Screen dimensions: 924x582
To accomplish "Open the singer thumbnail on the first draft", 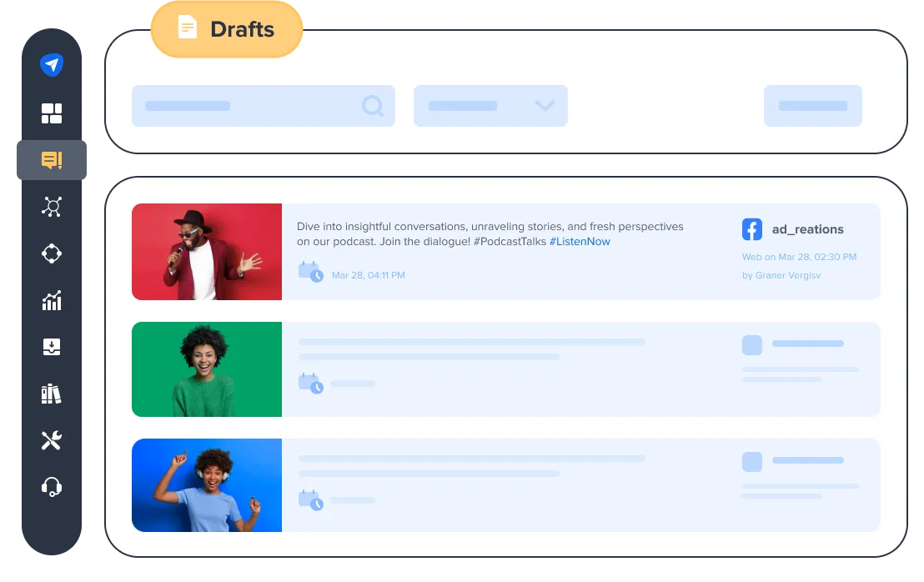I will point(206,251).
